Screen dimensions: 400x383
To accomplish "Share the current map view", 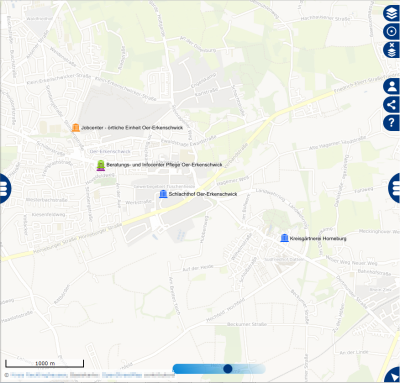I will pyautogui.click(x=391, y=105).
